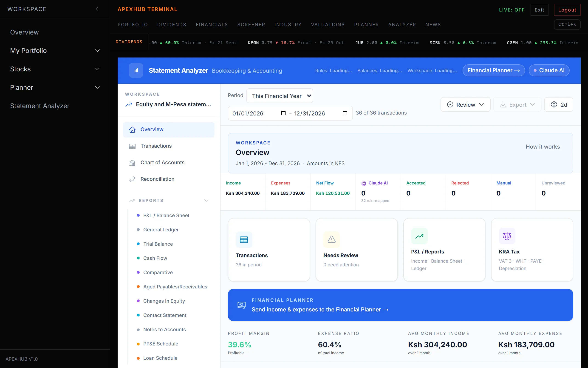The height and width of the screenshot is (368, 588).
Task: Click the Chart of Accounts bank icon
Action: [x=132, y=163]
